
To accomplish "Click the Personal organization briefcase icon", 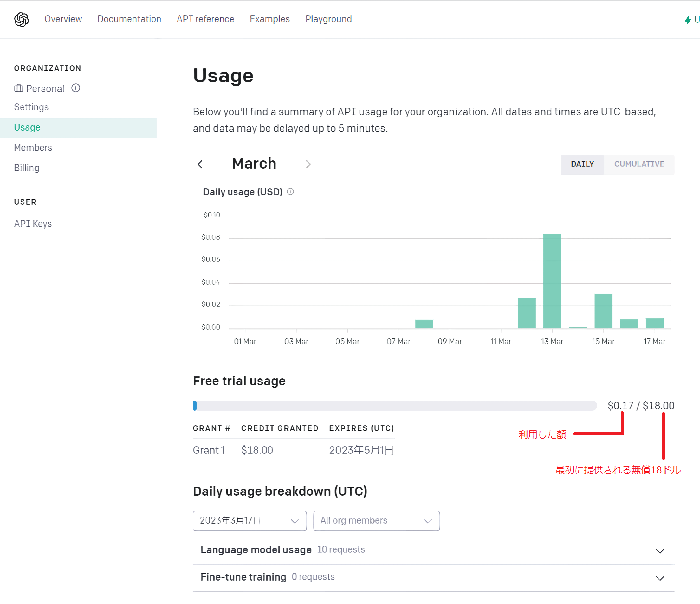I will pyautogui.click(x=19, y=88).
